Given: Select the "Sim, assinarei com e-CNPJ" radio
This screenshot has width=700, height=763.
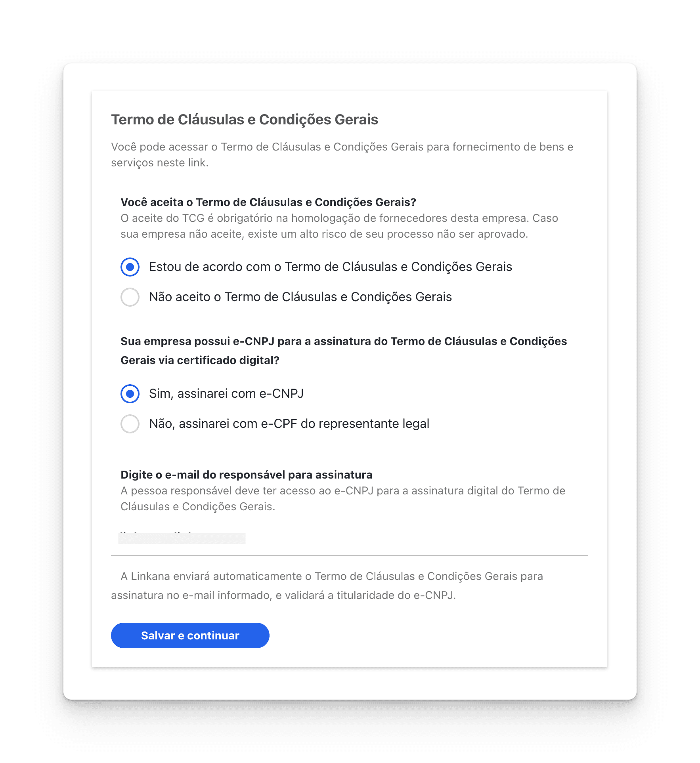Looking at the screenshot, I should (x=130, y=393).
